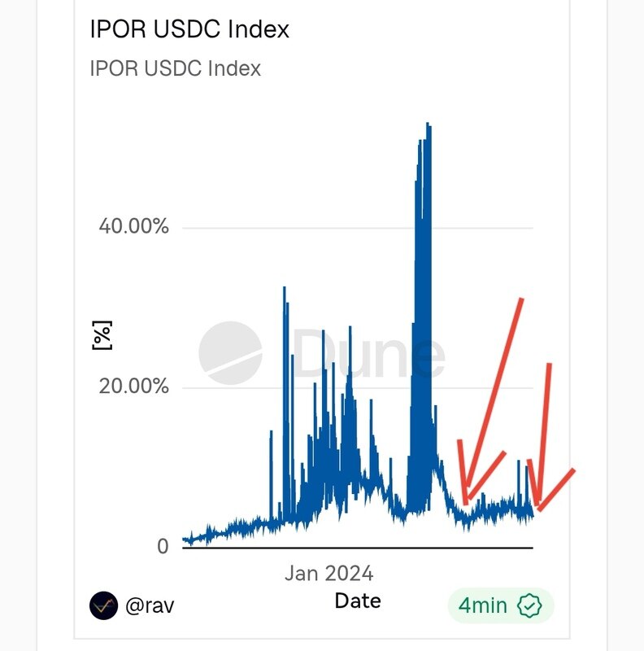Click the 20.00% y-axis label
The image size is (644, 651).
(133, 386)
